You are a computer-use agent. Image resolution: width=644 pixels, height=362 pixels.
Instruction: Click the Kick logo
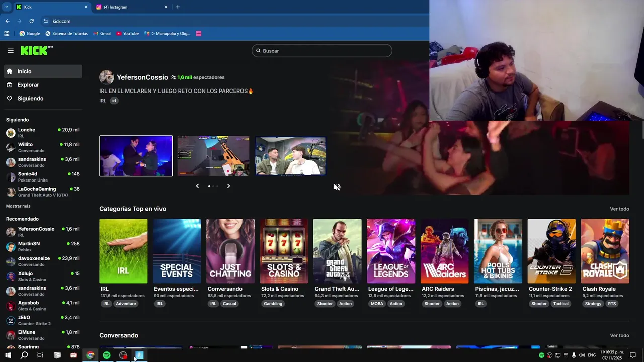click(37, 50)
